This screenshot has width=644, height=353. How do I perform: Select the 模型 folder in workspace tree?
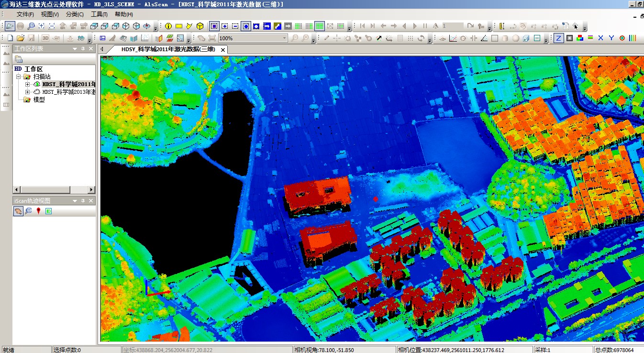pyautogui.click(x=39, y=99)
